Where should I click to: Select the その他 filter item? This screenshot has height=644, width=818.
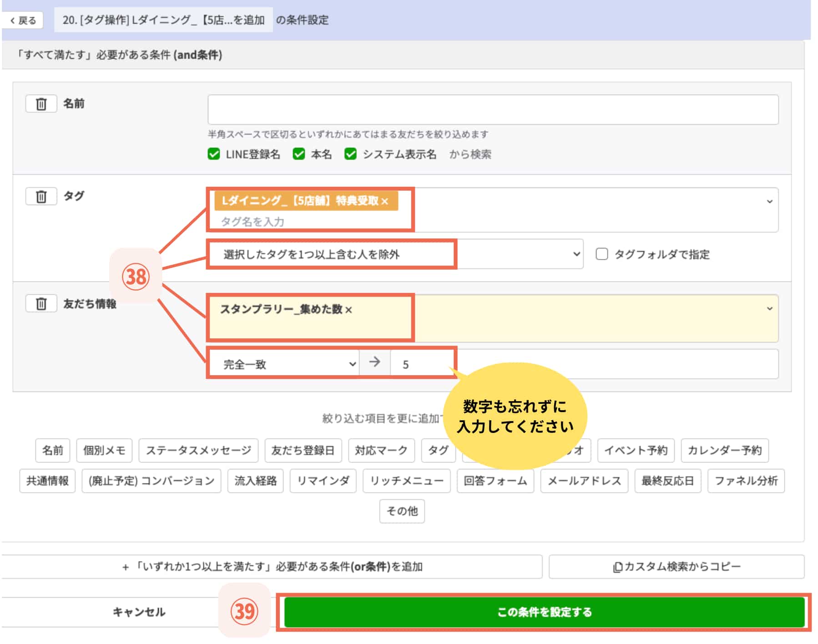pos(402,511)
